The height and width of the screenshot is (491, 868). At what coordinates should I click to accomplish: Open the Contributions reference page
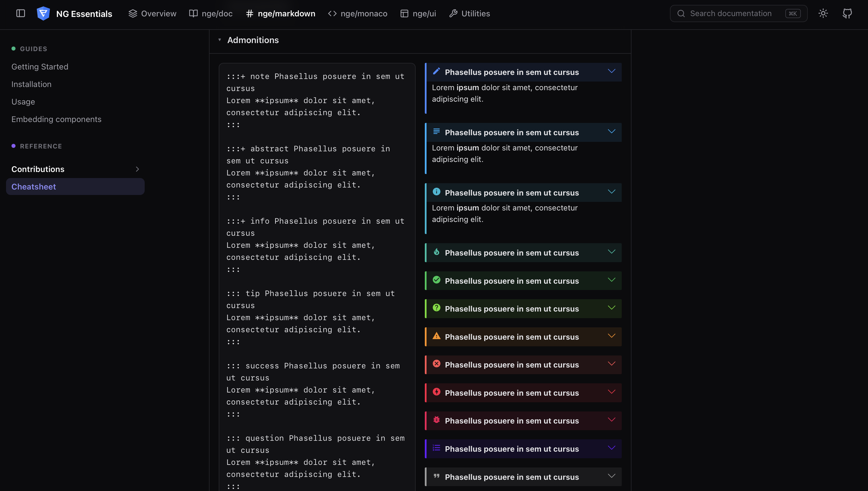pos(38,169)
